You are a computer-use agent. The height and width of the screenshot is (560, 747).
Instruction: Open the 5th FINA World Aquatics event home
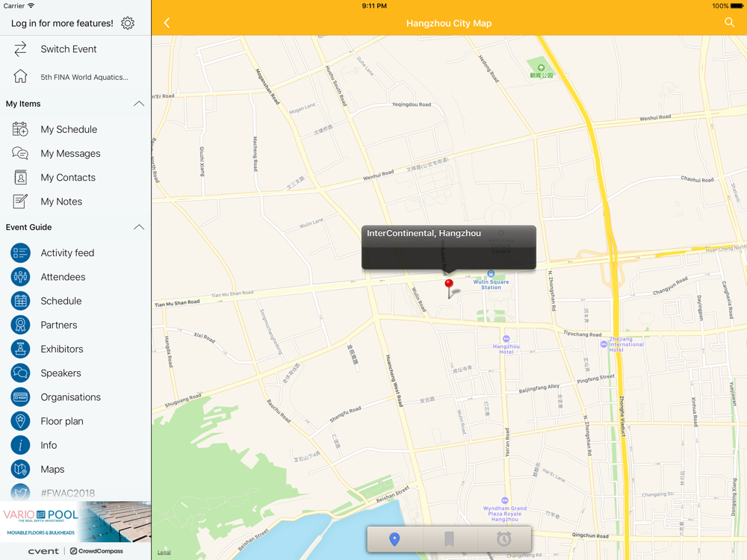[84, 77]
